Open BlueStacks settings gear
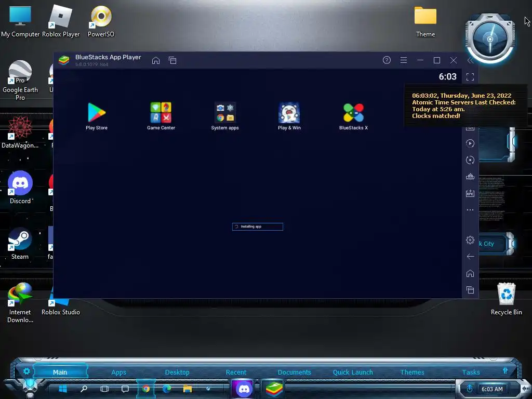Image resolution: width=532 pixels, height=399 pixels. tap(470, 240)
